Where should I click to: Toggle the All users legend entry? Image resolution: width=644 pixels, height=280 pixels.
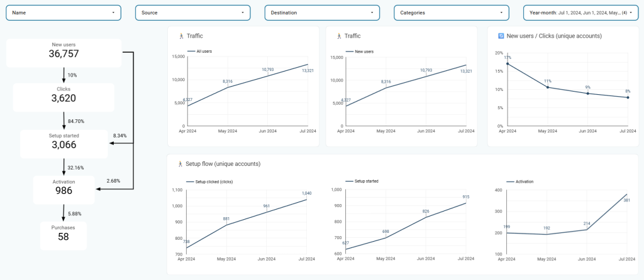tap(204, 51)
